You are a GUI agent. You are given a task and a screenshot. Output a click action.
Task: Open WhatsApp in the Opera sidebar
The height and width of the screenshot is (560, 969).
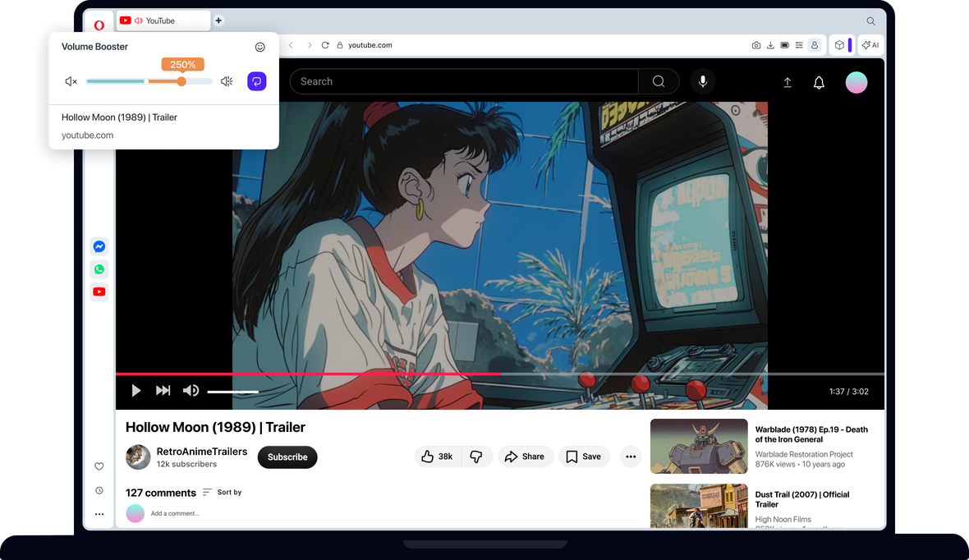[99, 269]
